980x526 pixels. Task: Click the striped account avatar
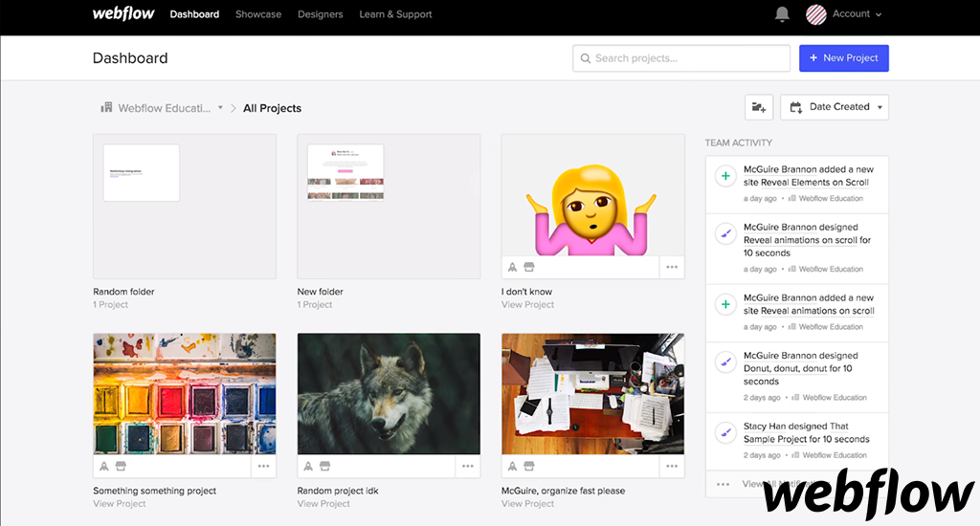[x=815, y=14]
